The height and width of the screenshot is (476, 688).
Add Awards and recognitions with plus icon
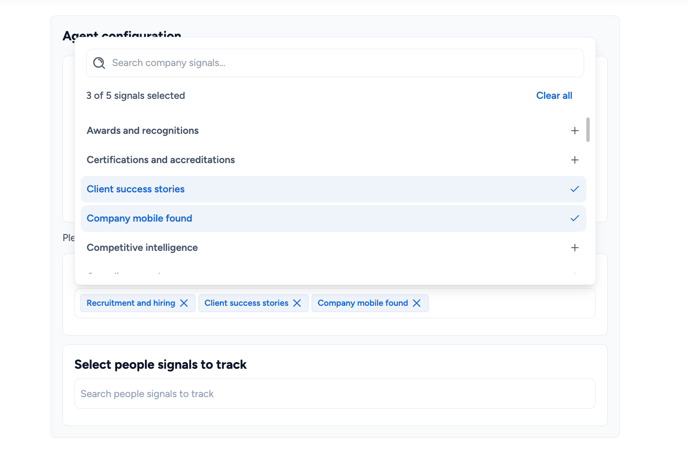point(574,131)
